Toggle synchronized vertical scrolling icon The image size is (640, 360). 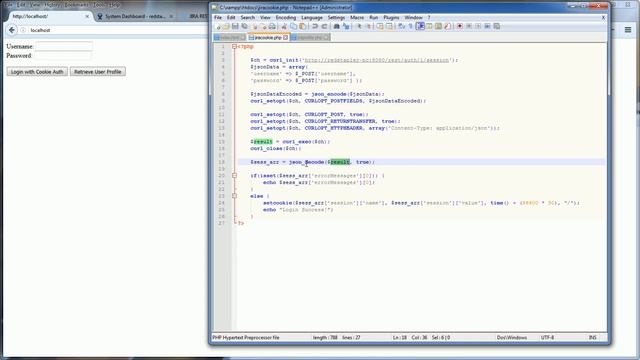[x=380, y=27]
